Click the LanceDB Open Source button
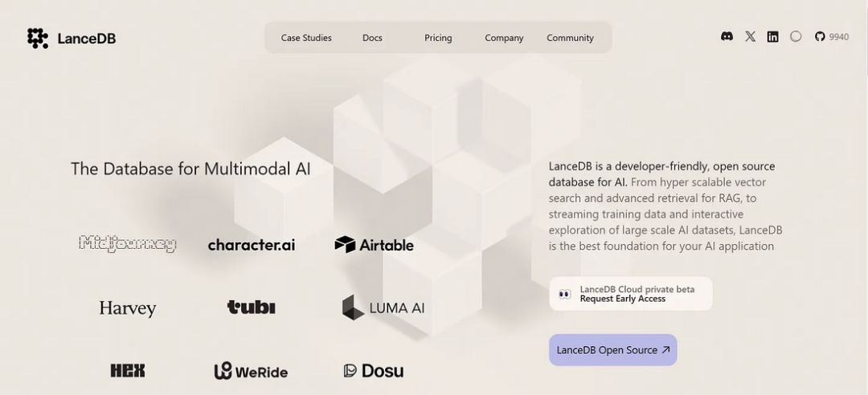868x395 pixels. tap(612, 349)
